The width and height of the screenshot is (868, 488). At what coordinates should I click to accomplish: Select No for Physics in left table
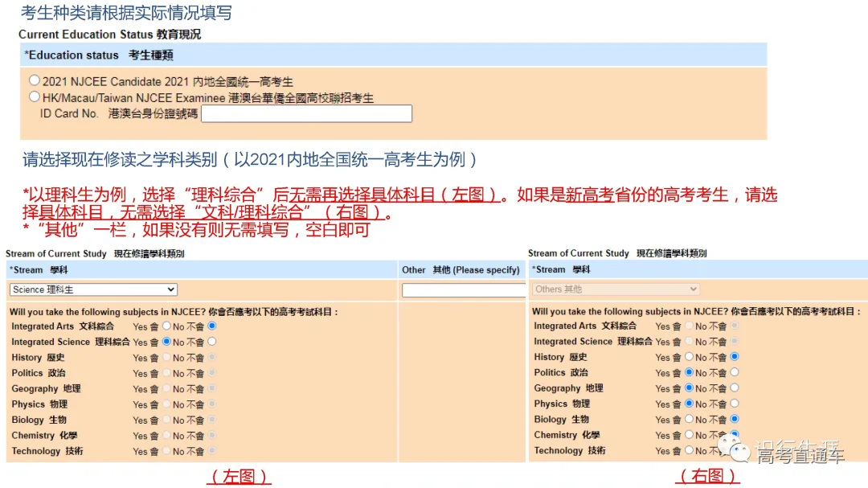[x=212, y=404]
